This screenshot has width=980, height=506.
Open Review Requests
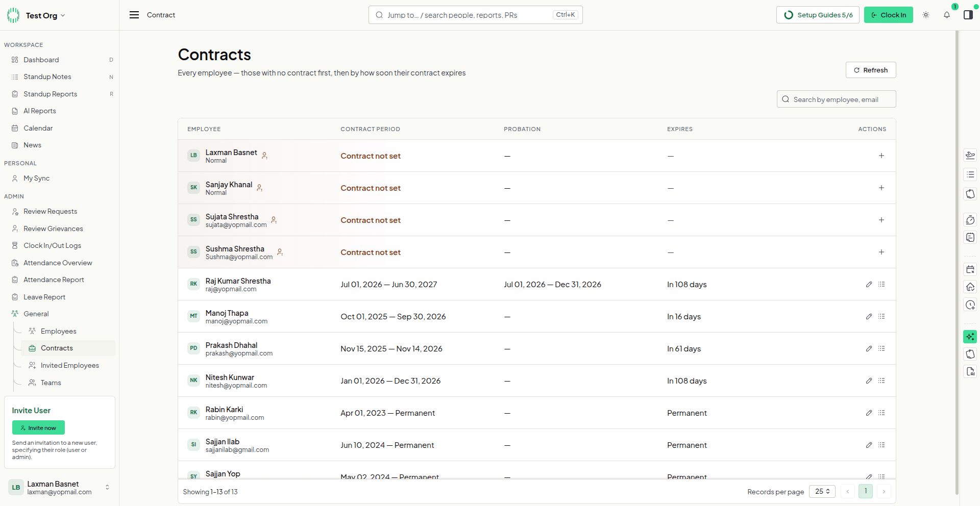click(x=60, y=211)
